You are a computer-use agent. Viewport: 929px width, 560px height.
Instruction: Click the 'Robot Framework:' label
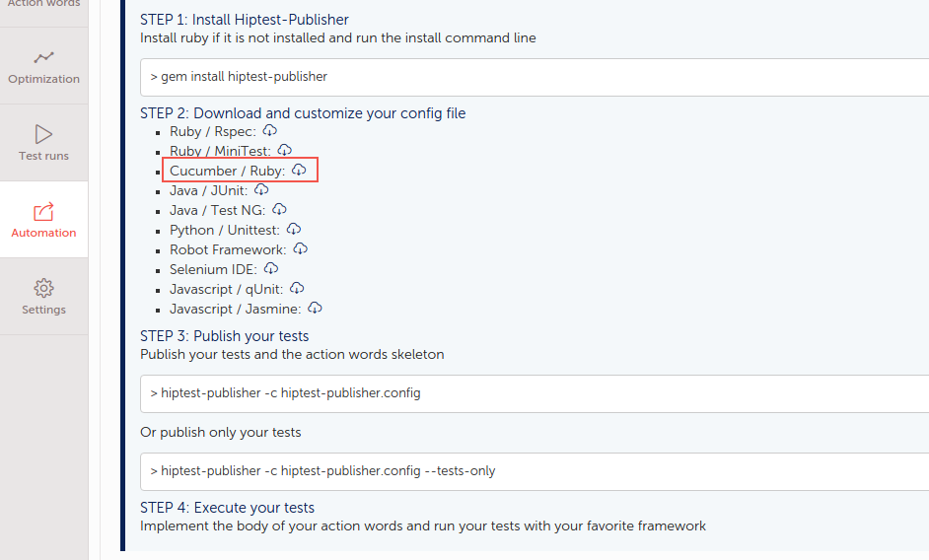coord(228,249)
